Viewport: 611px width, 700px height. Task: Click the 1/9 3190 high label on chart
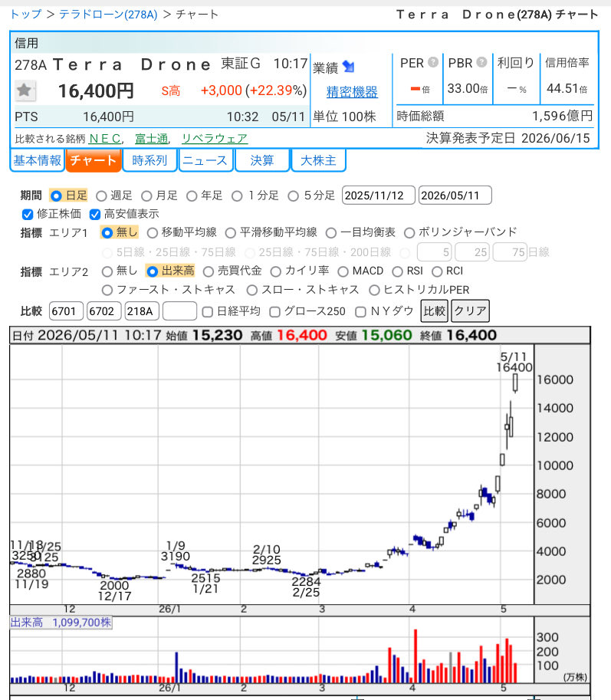coord(176,551)
